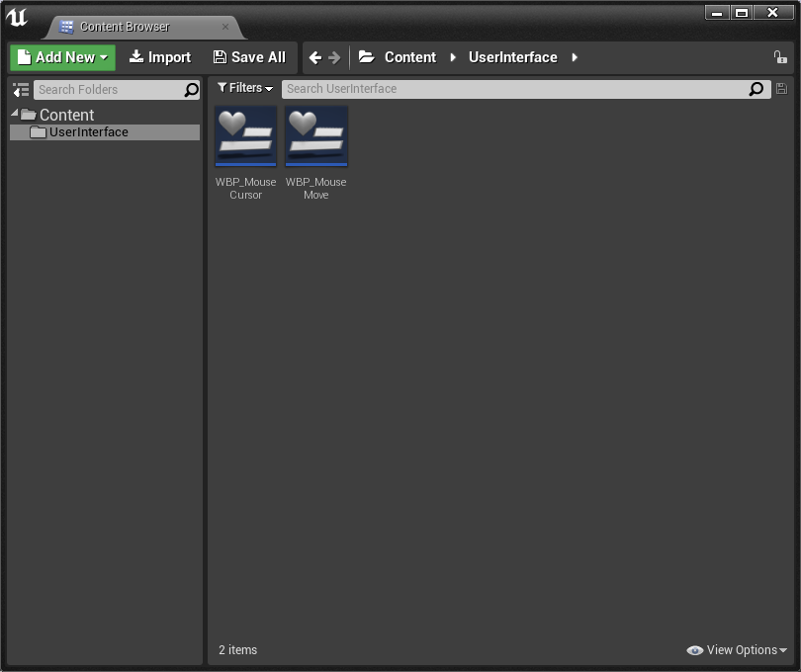Open the folder path picker icon
This screenshot has width=801, height=672.
click(366, 56)
